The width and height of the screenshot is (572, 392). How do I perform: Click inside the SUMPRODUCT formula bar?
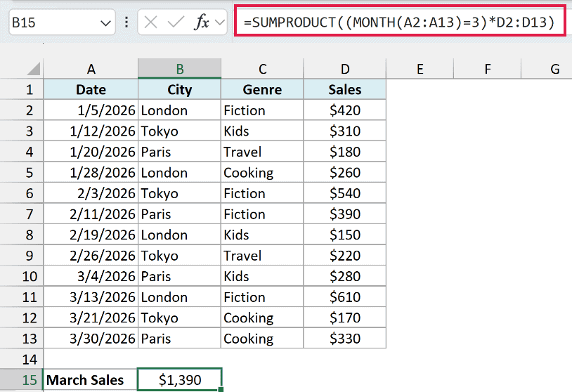[400, 21]
